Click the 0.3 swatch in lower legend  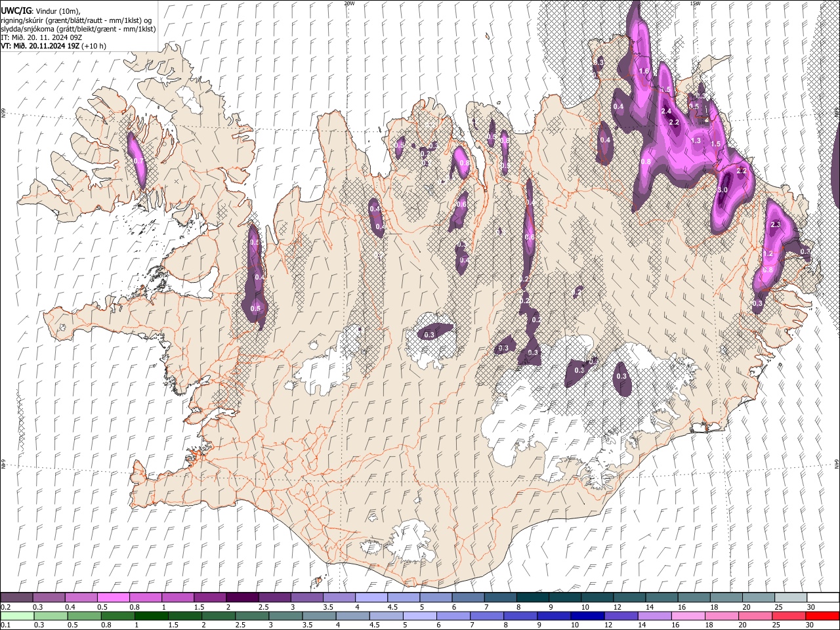(51, 616)
